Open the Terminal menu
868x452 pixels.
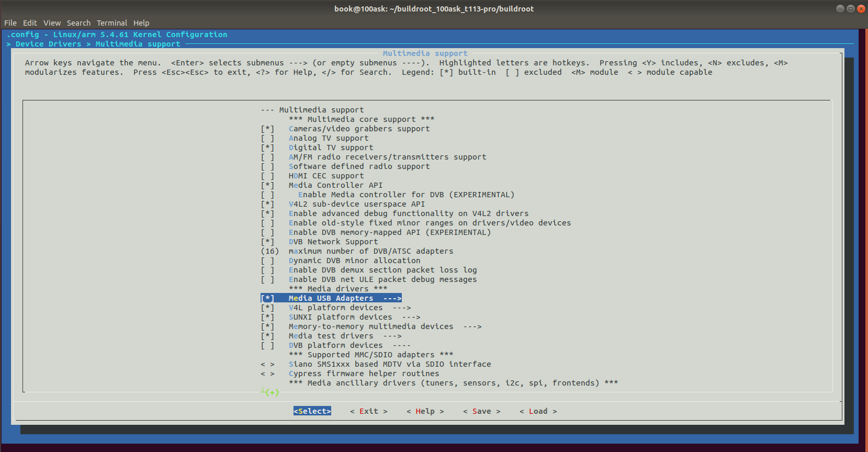pyautogui.click(x=111, y=23)
